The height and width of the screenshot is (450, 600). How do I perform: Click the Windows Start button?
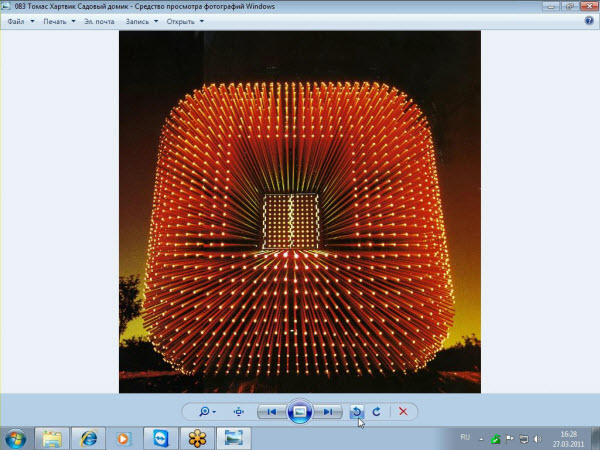16,438
